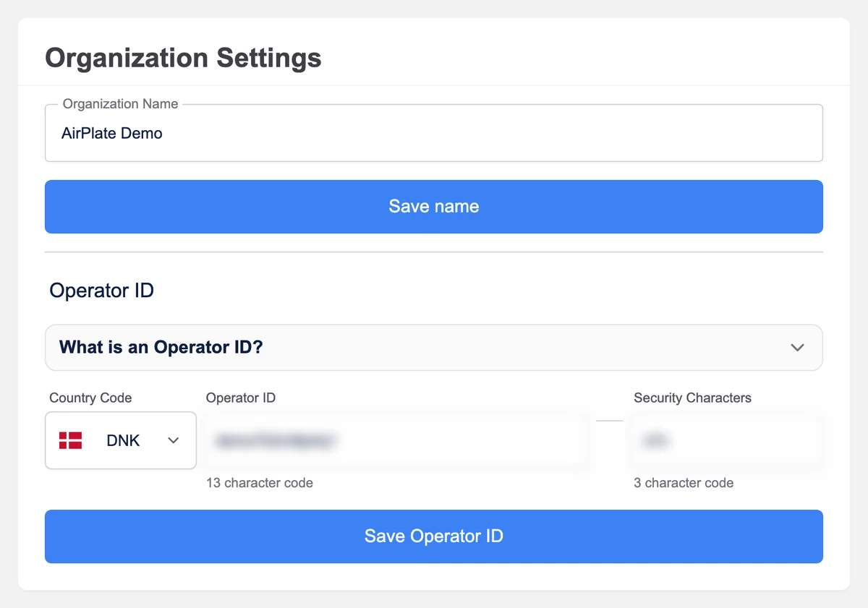The image size is (868, 608).
Task: Expand the What is an Operator ID? section
Action: [x=434, y=348]
